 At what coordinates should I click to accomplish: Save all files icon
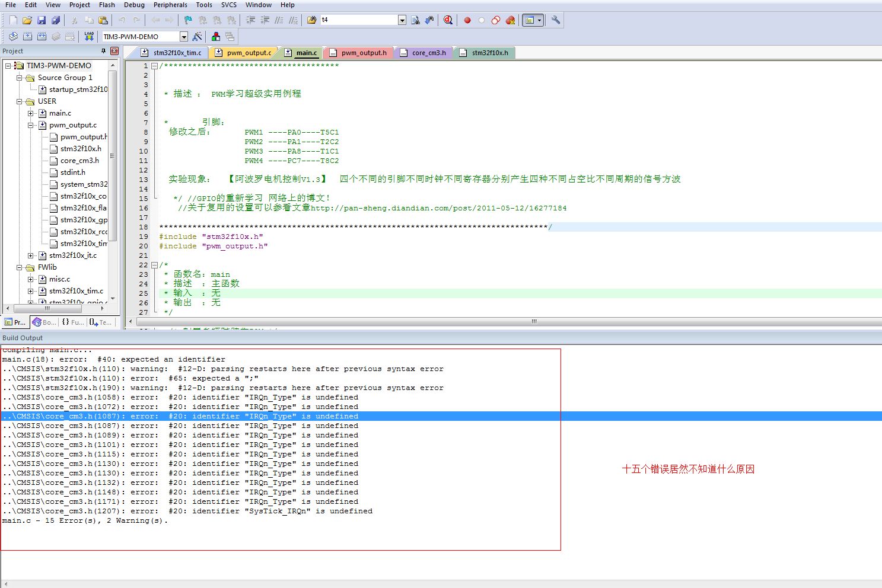56,20
